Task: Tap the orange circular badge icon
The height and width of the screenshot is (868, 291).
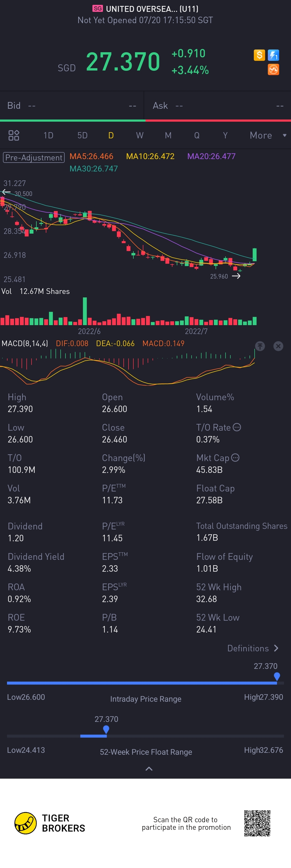Action: coord(273,69)
